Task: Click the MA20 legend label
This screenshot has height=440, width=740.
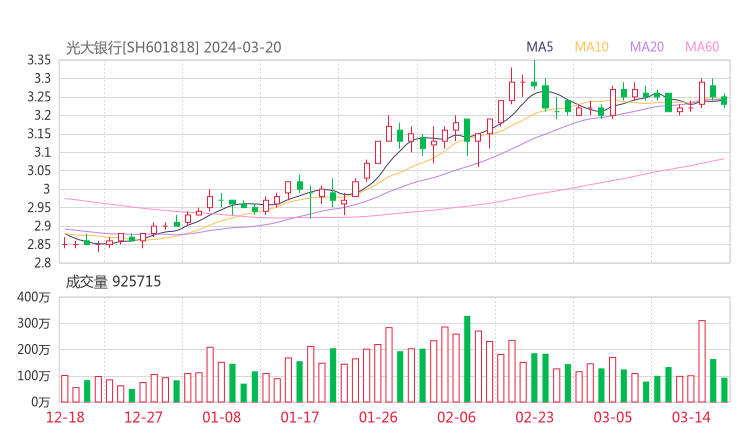Action: pyautogui.click(x=647, y=47)
